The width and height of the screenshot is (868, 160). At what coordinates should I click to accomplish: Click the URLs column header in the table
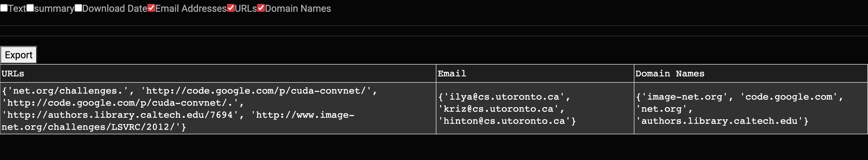point(13,74)
